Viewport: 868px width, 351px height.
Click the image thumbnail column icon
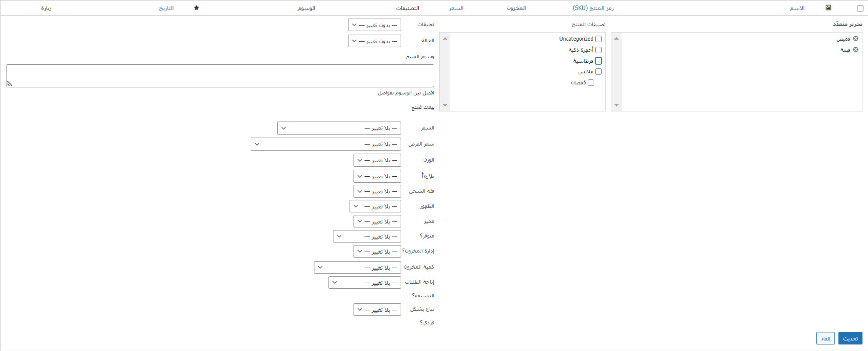tap(828, 8)
